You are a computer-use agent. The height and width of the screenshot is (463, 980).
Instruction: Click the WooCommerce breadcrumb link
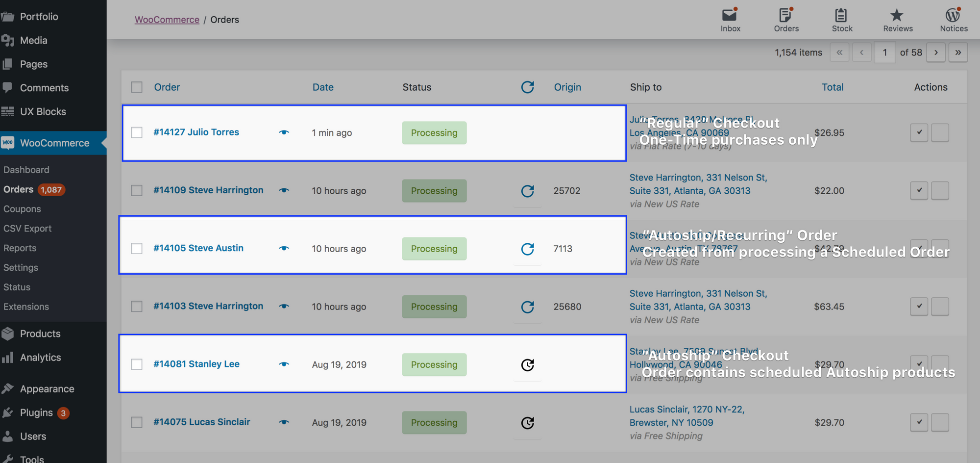(x=167, y=20)
